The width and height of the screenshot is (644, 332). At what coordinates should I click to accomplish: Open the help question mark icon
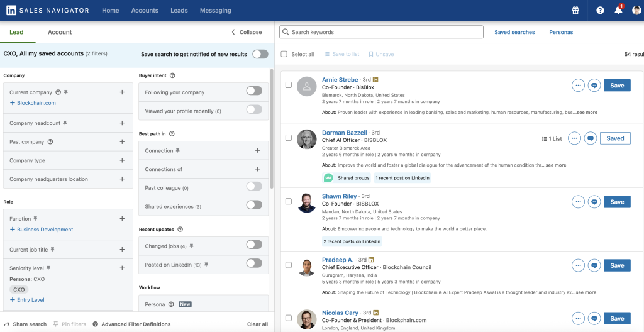click(600, 11)
